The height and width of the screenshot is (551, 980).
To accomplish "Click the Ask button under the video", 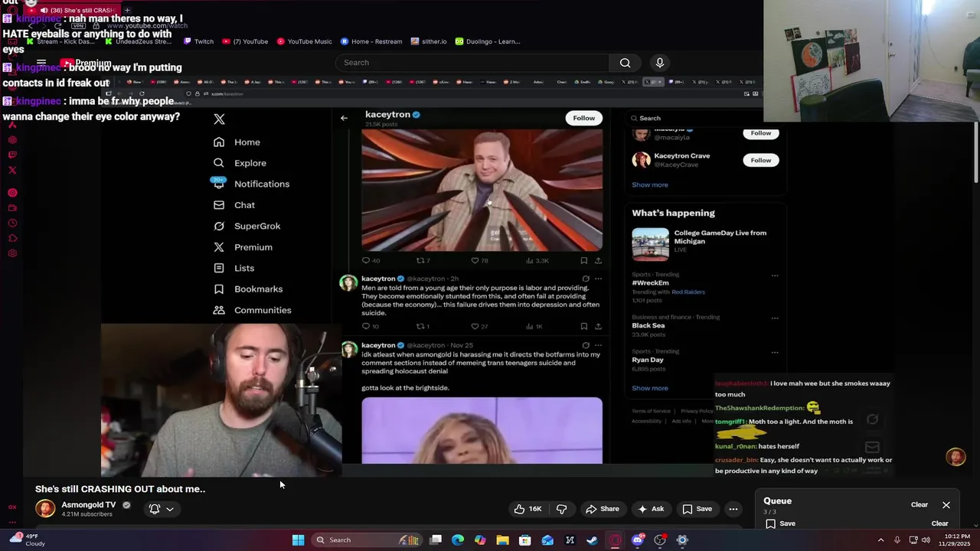I will [x=650, y=509].
